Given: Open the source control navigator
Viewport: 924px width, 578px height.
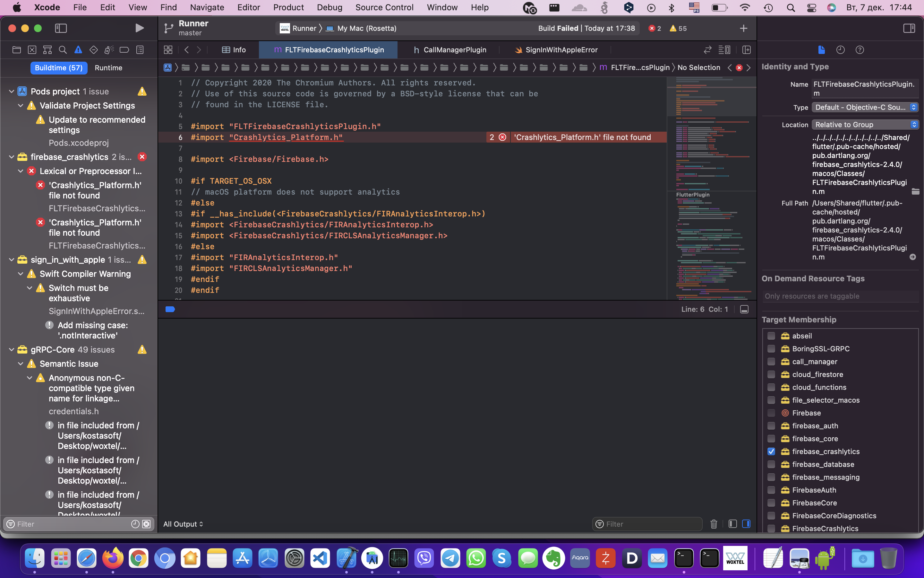Looking at the screenshot, I should click(x=32, y=50).
